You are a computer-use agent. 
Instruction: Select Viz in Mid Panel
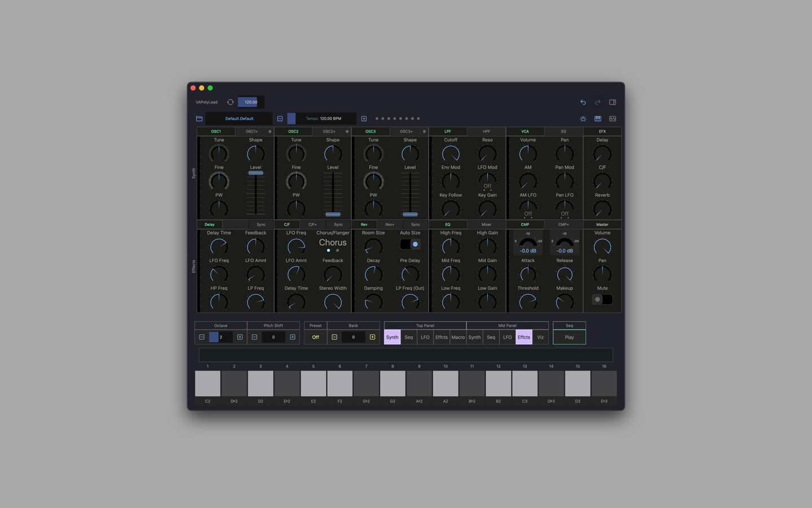tap(540, 337)
